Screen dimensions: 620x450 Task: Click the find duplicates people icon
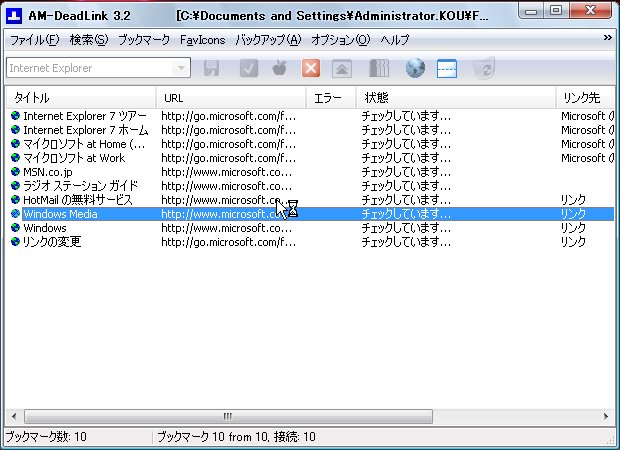click(x=379, y=68)
